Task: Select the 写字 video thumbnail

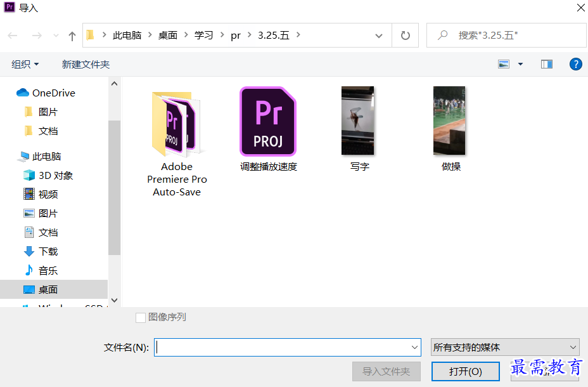Action: [x=359, y=129]
